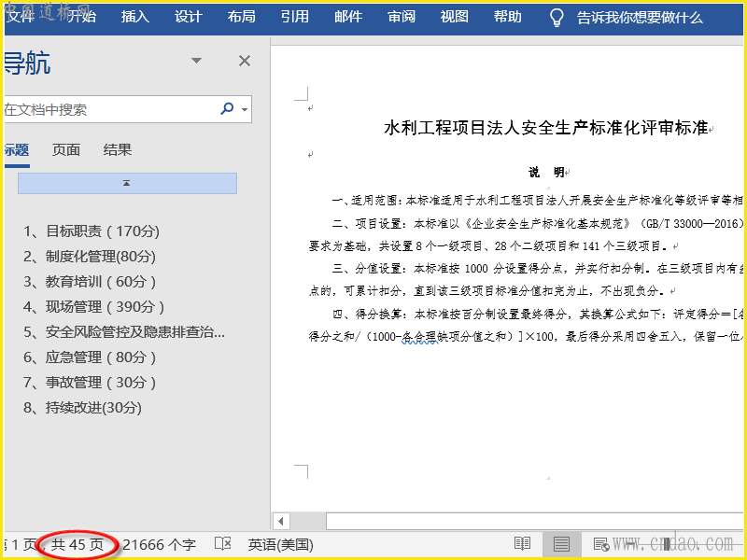
Task: Switch to Print Layout view icon
Action: (x=561, y=543)
